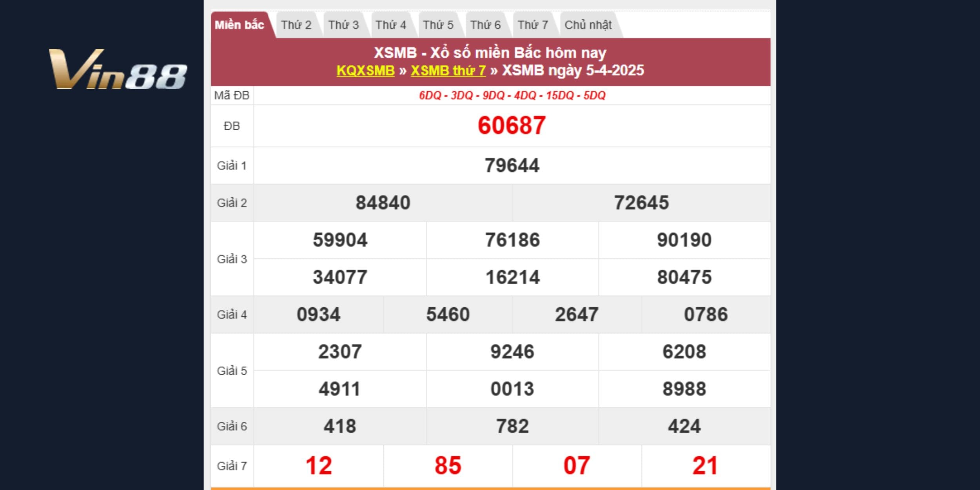Open the Thứ 6 tab
Viewport: 980px width, 490px height.
tap(485, 25)
